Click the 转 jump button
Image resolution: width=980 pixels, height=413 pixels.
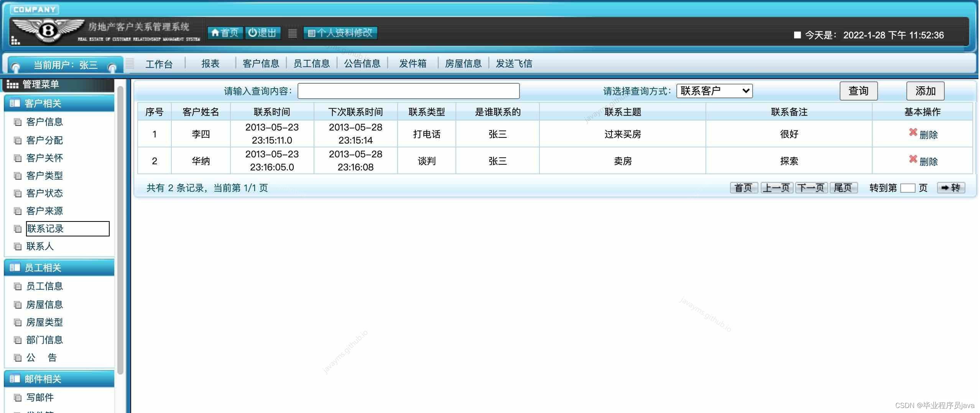pyautogui.click(x=951, y=188)
